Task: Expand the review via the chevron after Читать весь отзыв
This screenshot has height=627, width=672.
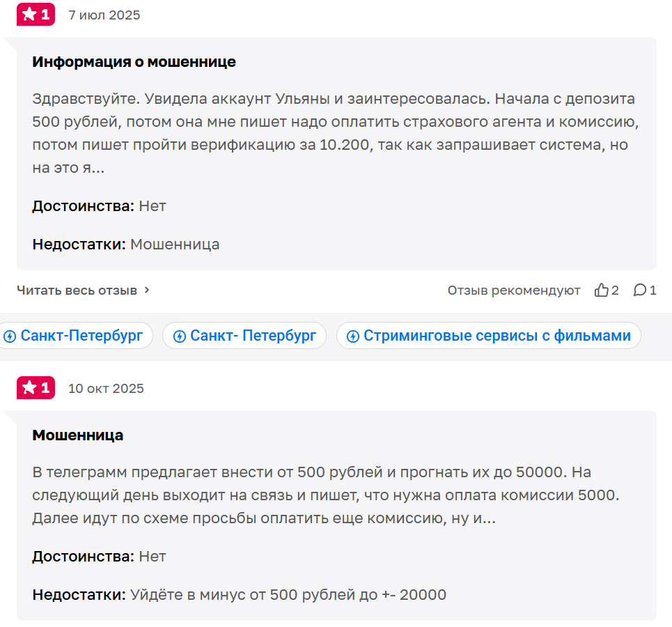Action: tap(146, 290)
